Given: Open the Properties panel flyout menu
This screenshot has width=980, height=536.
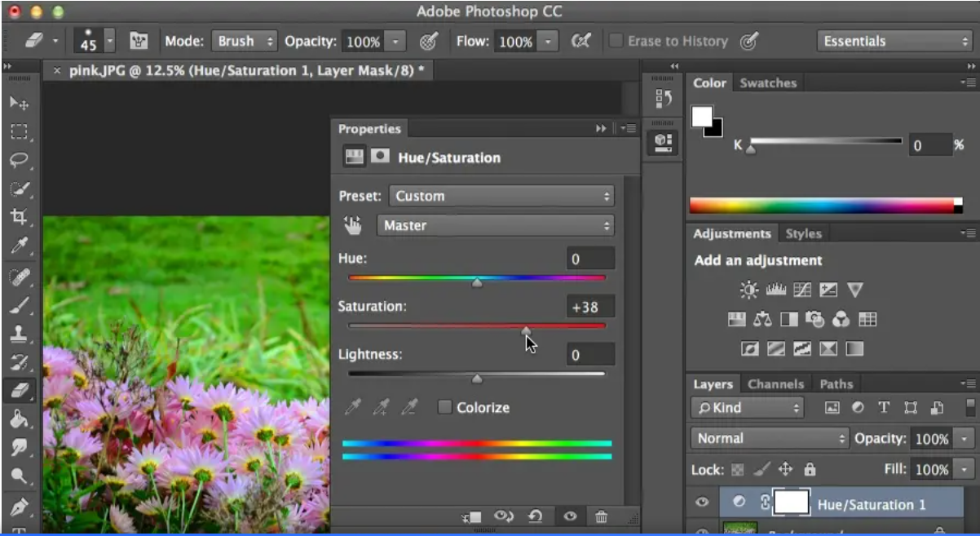Looking at the screenshot, I should coord(628,128).
